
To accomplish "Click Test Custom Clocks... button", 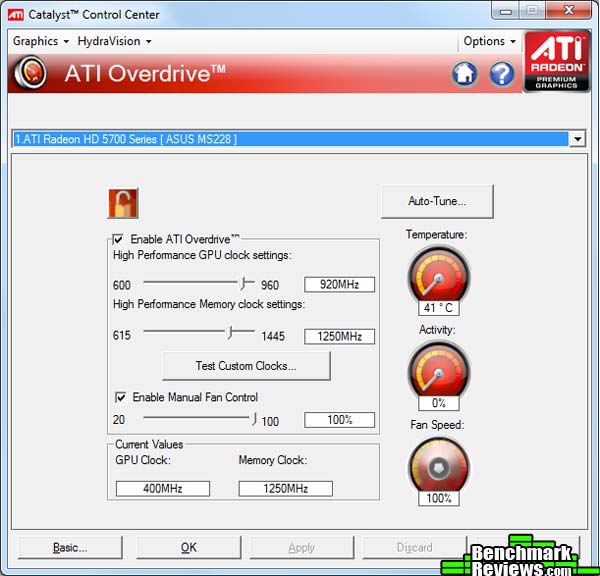I will 246,366.
